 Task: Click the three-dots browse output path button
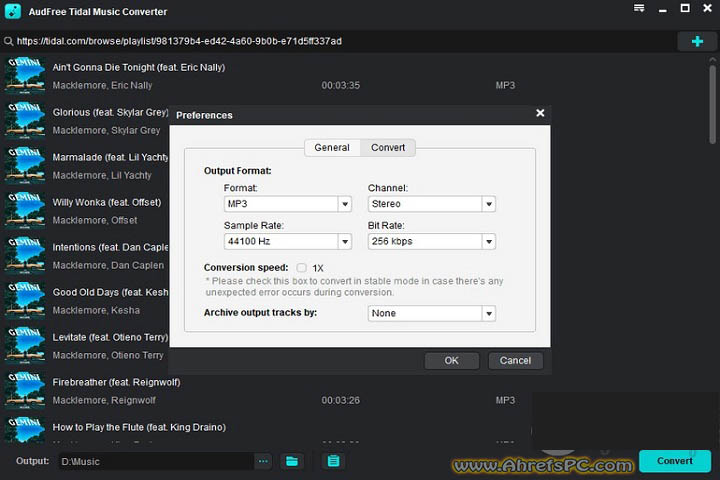tap(263, 461)
